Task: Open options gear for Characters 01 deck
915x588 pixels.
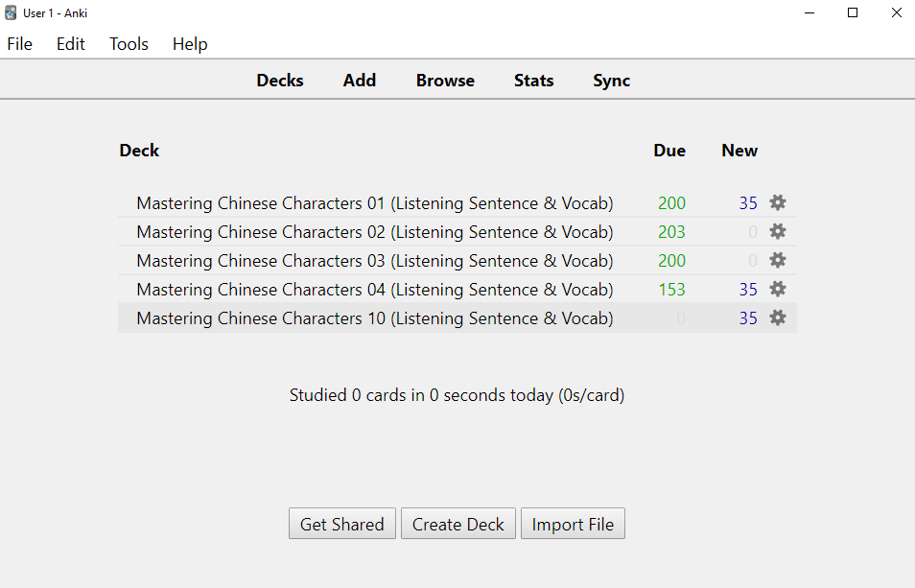Action: tap(777, 202)
